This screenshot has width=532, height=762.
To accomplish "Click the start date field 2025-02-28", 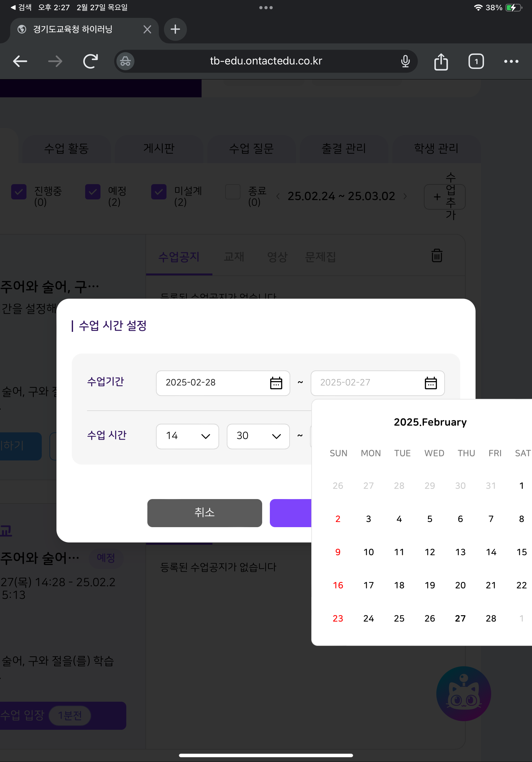I will tap(212, 383).
